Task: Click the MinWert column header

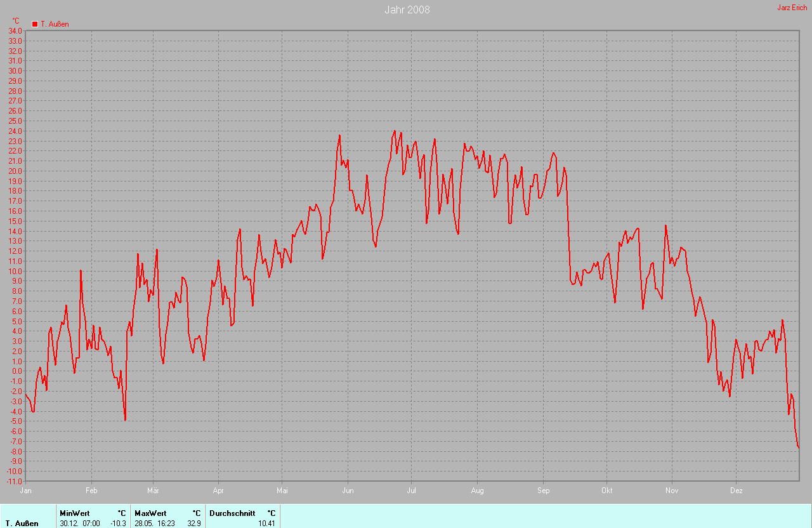Action: click(74, 513)
